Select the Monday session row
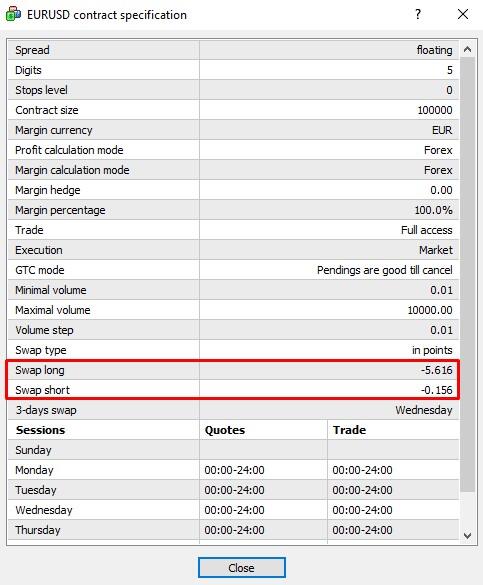This screenshot has width=483, height=585. coord(233,470)
